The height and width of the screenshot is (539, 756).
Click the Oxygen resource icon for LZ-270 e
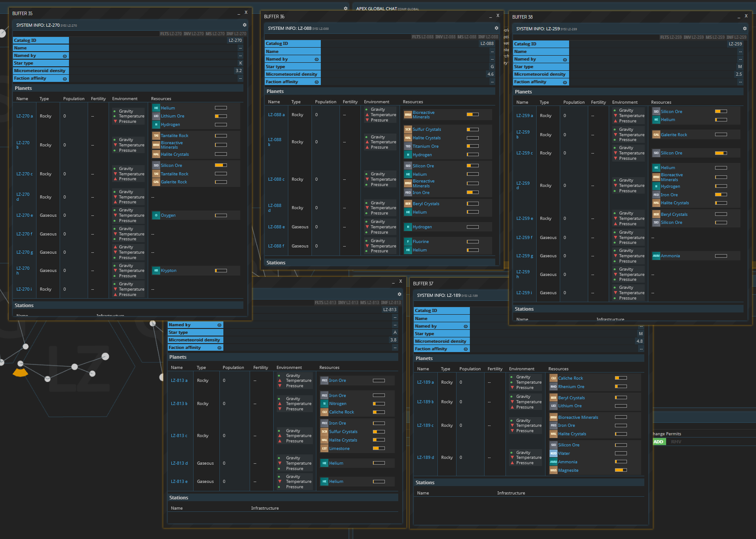point(156,215)
